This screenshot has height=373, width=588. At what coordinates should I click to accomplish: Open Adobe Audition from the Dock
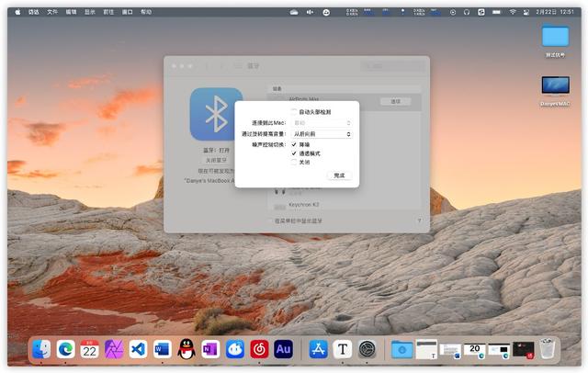(284, 349)
